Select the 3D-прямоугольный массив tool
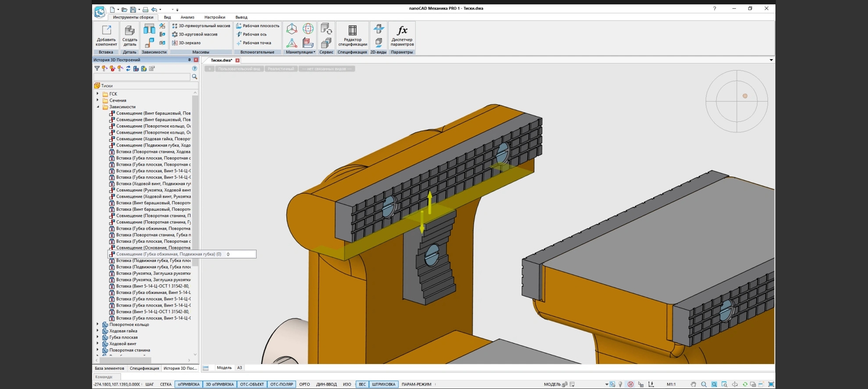This screenshot has height=389, width=868. (x=201, y=26)
